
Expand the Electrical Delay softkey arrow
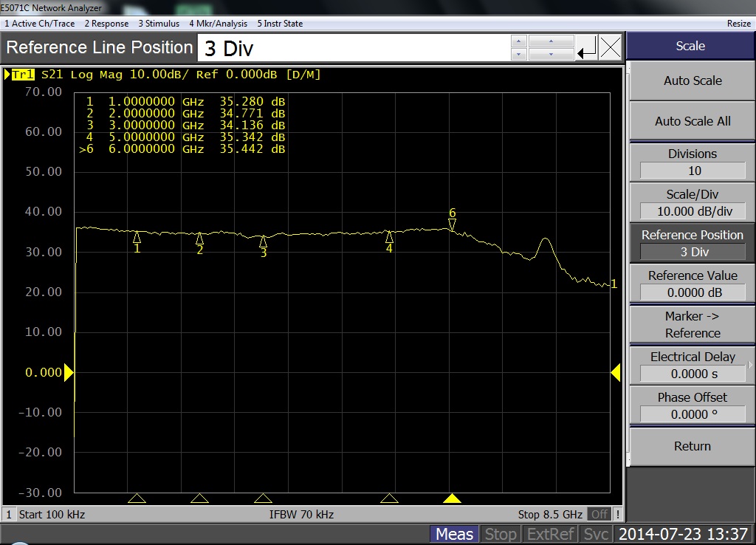(x=751, y=366)
